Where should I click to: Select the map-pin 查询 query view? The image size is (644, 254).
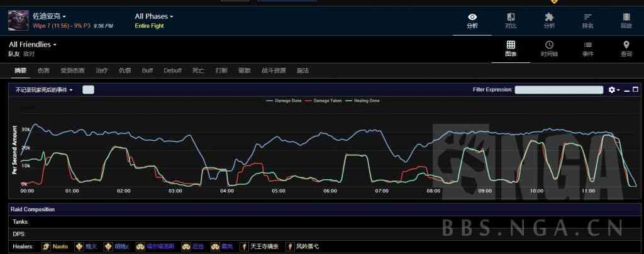click(626, 49)
